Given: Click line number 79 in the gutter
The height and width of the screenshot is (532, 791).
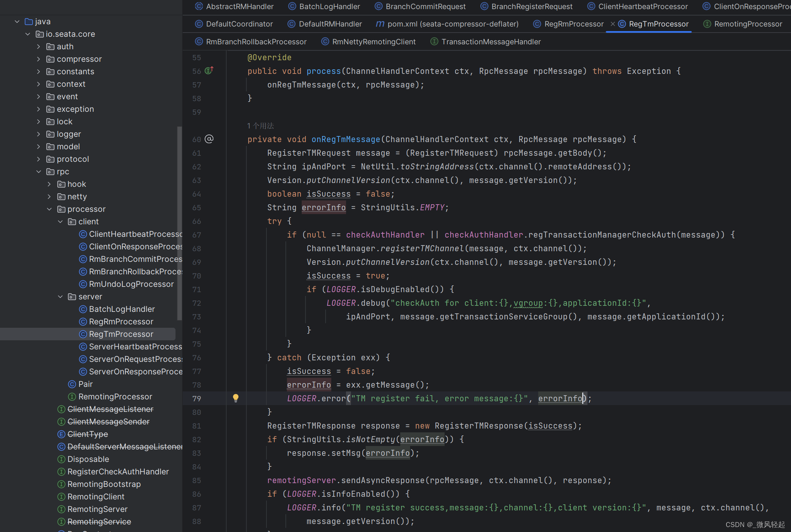Looking at the screenshot, I should point(197,399).
